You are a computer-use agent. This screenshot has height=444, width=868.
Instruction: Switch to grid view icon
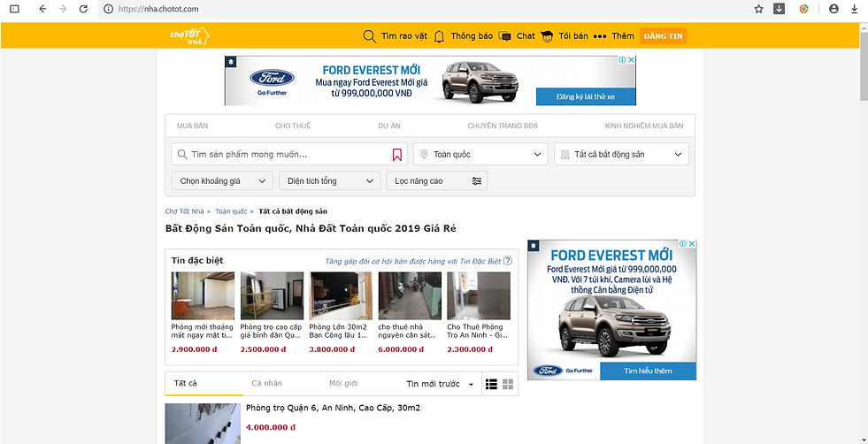click(508, 384)
